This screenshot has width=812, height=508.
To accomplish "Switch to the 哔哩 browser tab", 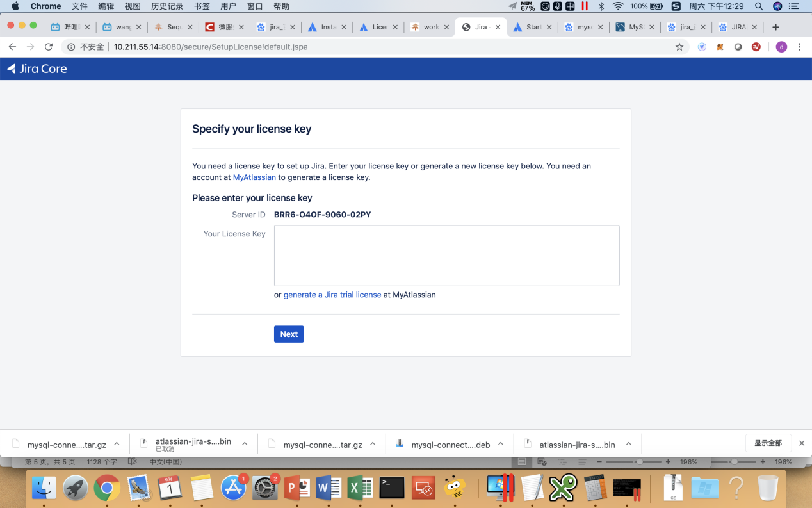I will (x=70, y=28).
